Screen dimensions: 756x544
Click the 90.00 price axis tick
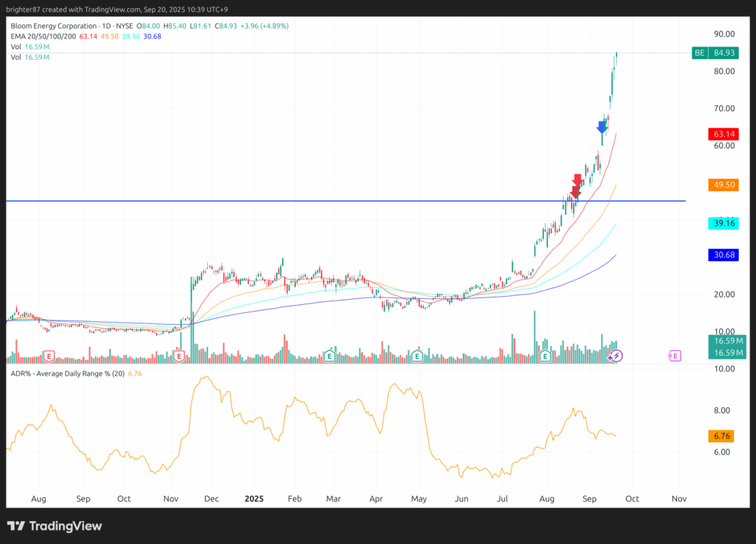pyautogui.click(x=724, y=34)
